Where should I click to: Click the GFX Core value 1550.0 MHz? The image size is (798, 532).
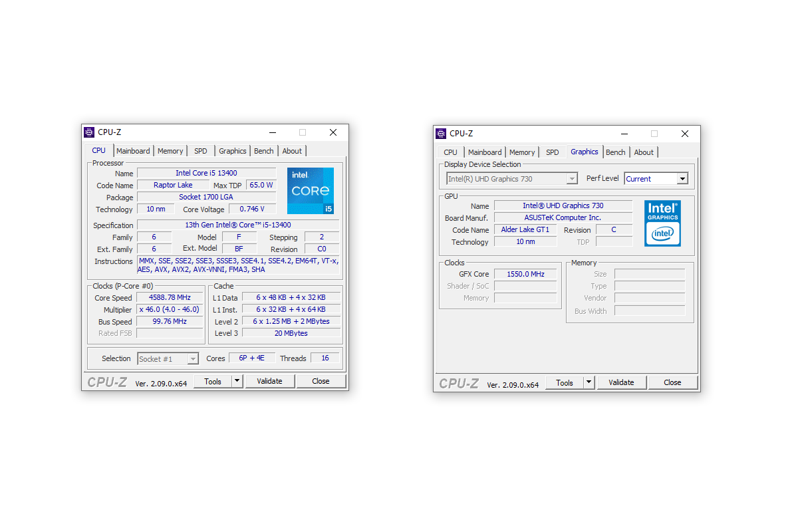click(525, 273)
